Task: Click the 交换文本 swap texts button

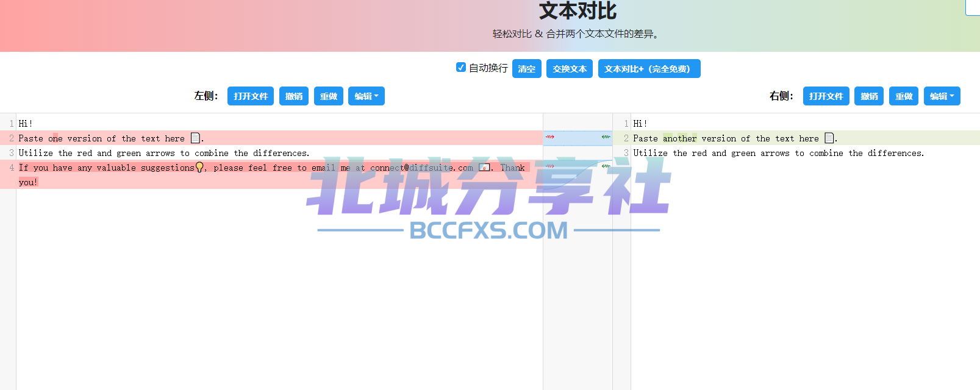Action: [x=570, y=69]
